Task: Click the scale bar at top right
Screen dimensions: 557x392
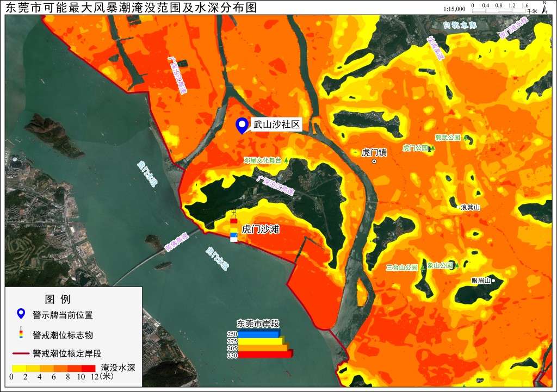Action: click(x=499, y=11)
